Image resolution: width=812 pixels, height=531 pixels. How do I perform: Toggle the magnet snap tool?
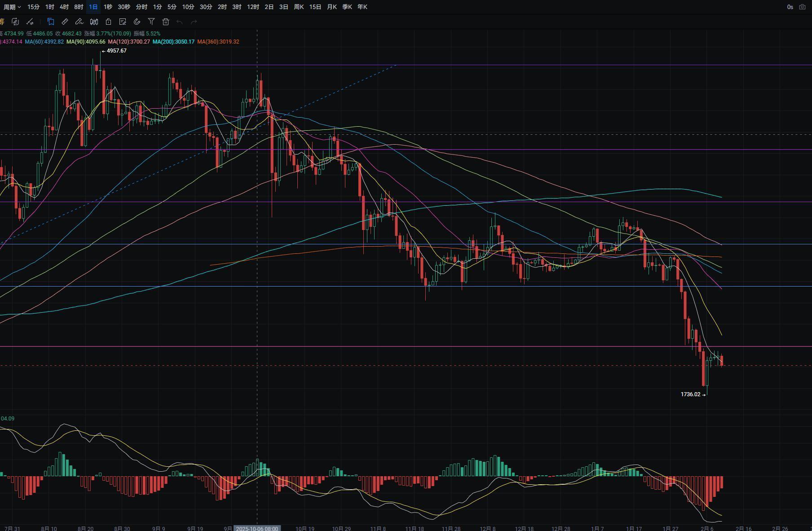point(137,22)
